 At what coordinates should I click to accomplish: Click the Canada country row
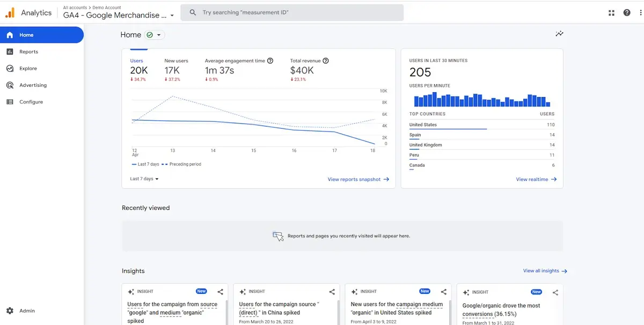tap(482, 166)
